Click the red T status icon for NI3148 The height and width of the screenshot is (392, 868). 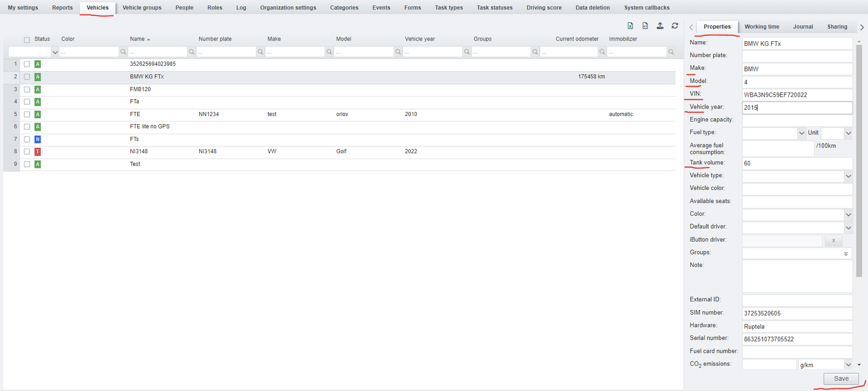coord(38,151)
